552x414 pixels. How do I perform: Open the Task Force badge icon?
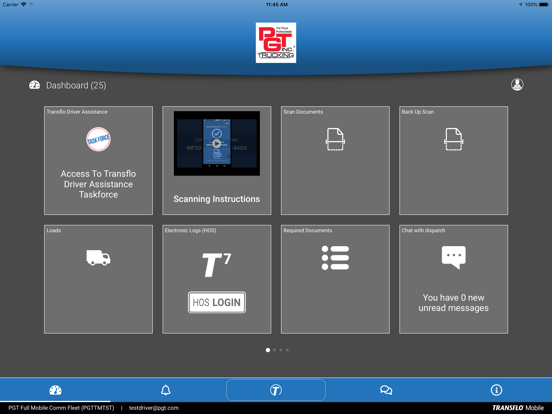point(98,139)
